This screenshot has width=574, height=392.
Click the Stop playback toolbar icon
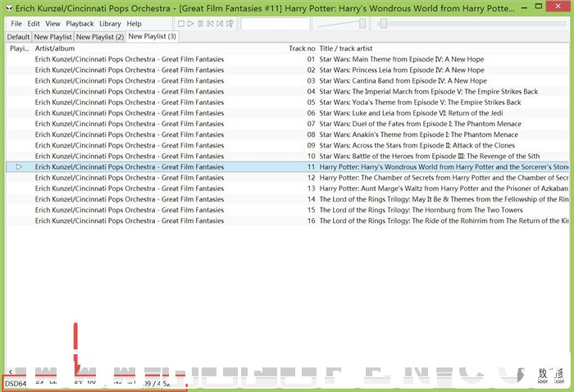(181, 24)
